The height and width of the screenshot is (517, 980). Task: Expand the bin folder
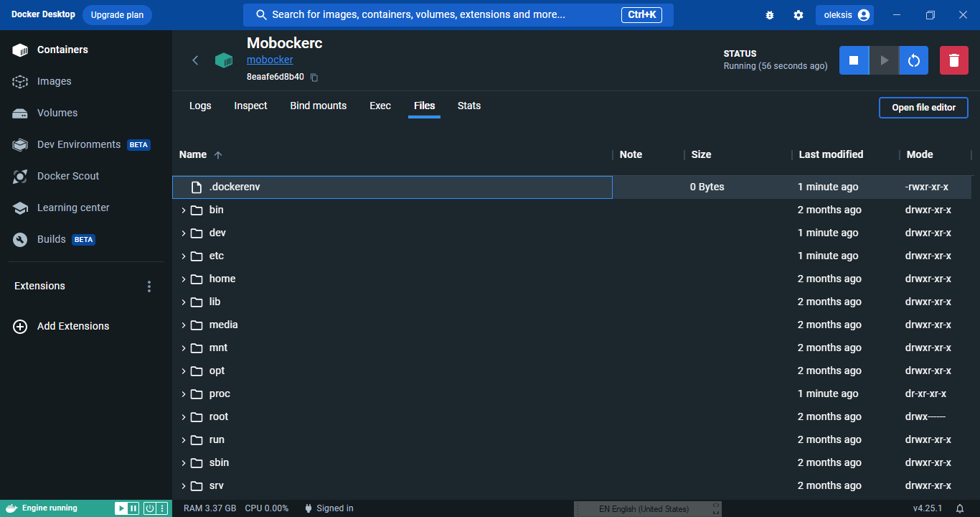184,210
